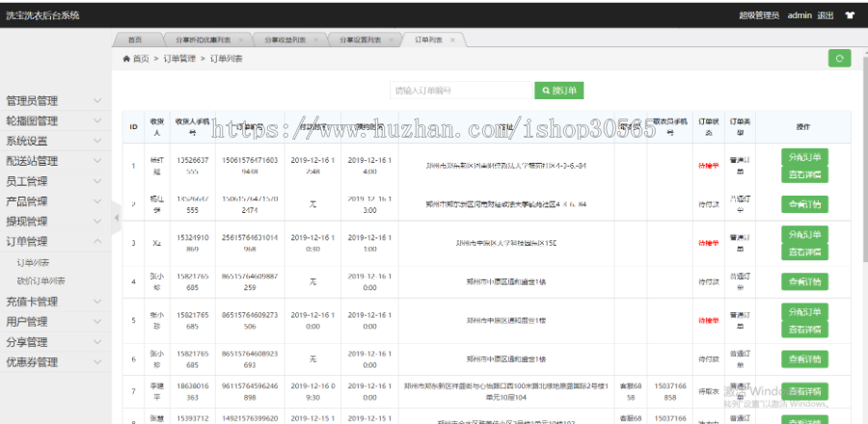Click 查看详情 for order ID 7
This screenshot has width=868, height=424.
(805, 391)
